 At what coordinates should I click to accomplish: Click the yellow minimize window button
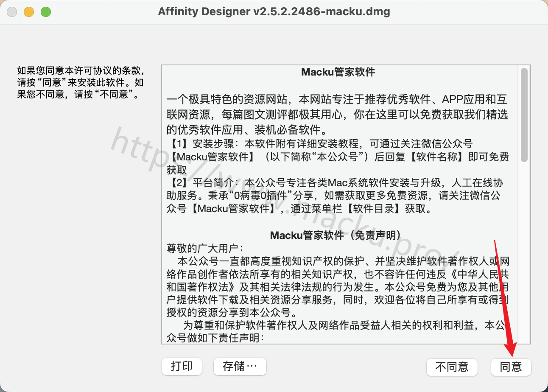pyautogui.click(x=29, y=12)
